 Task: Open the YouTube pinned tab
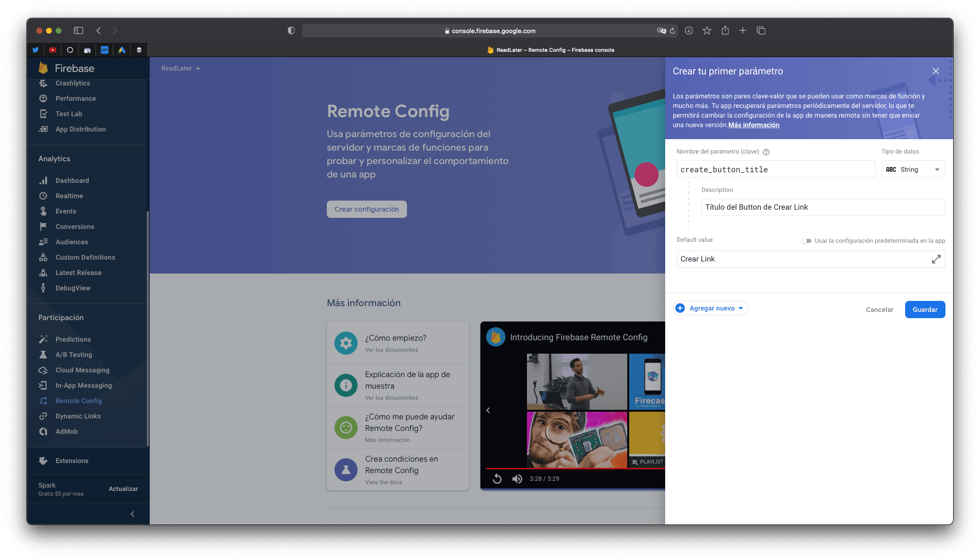(x=53, y=50)
